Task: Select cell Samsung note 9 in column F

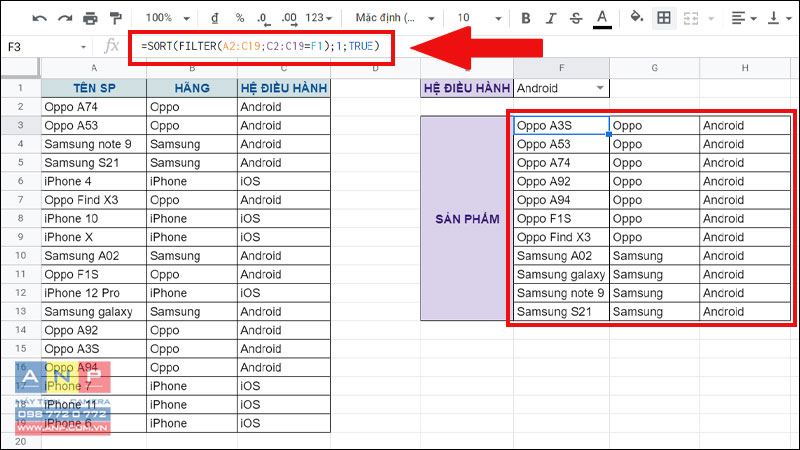Action: tap(561, 293)
